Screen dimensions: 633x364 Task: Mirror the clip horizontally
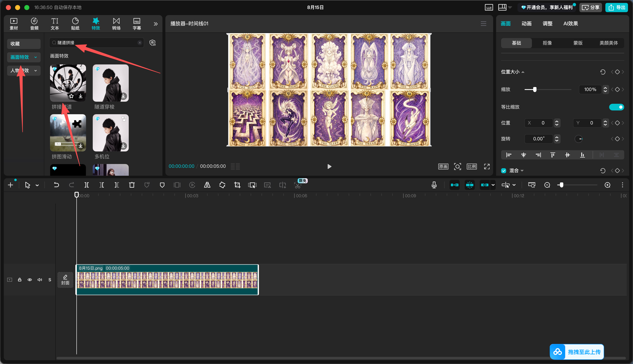207,185
